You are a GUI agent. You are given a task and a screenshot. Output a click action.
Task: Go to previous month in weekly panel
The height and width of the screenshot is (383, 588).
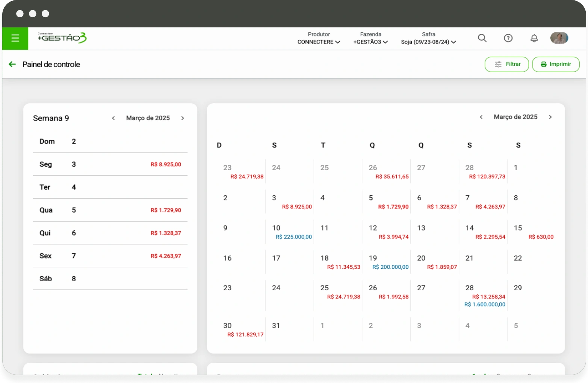pos(113,118)
